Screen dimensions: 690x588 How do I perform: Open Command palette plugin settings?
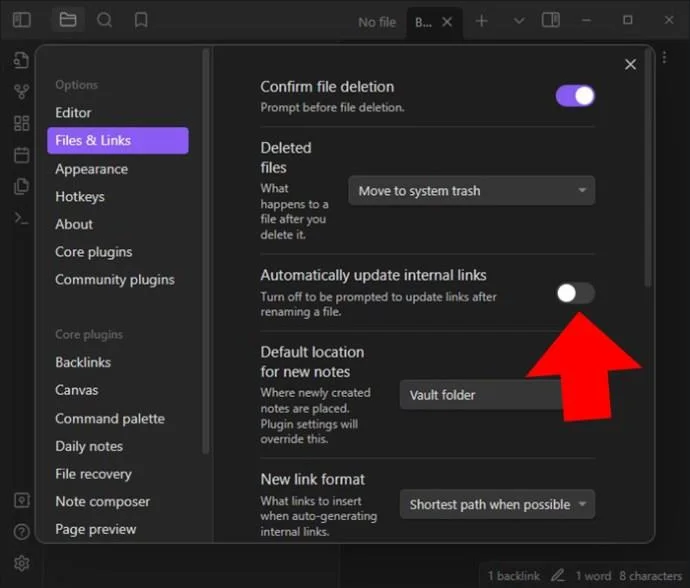click(117, 419)
